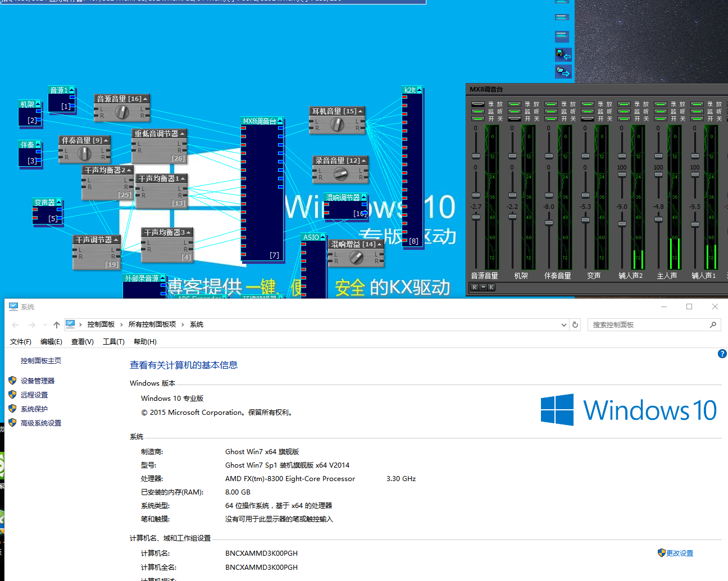Collapse the 干声均衡器1 module arrow
The height and width of the screenshot is (581, 728).
pos(183,179)
